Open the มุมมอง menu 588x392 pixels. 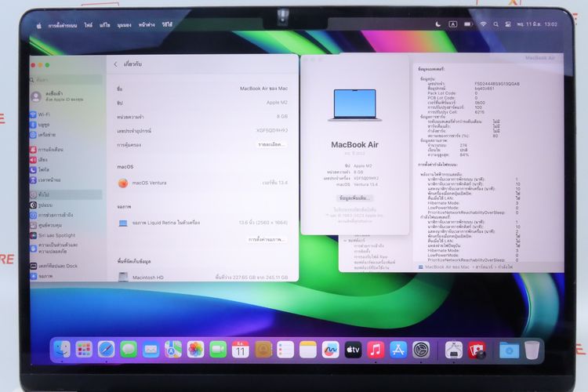(x=124, y=25)
